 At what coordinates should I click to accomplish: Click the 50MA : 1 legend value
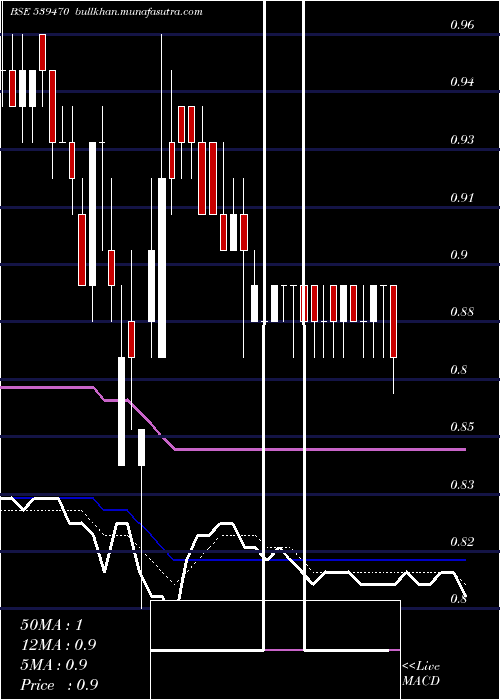(52, 625)
